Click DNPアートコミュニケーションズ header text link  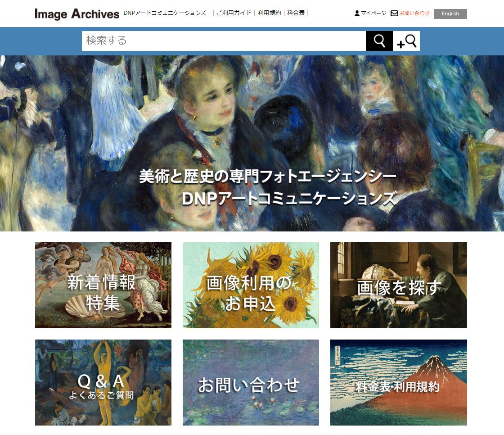pos(165,13)
